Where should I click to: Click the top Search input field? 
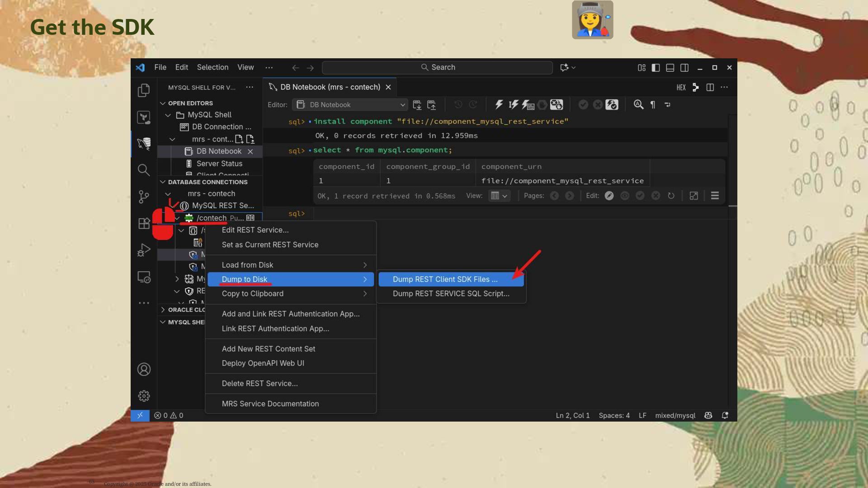[437, 67]
